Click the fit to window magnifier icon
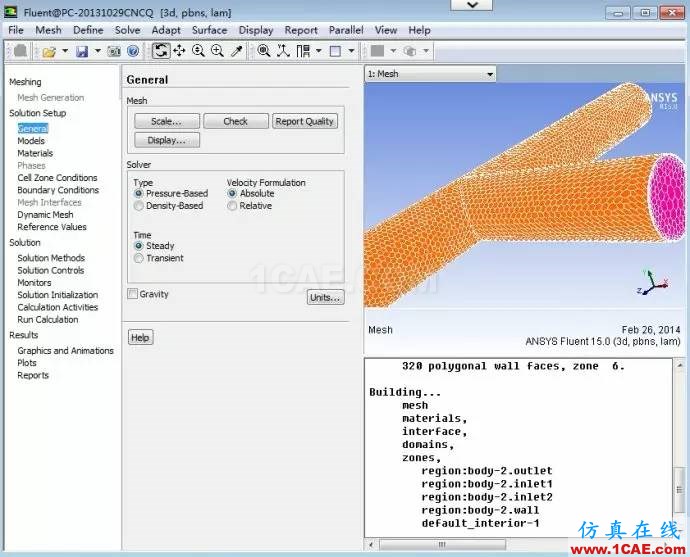690x557 pixels. point(264,51)
